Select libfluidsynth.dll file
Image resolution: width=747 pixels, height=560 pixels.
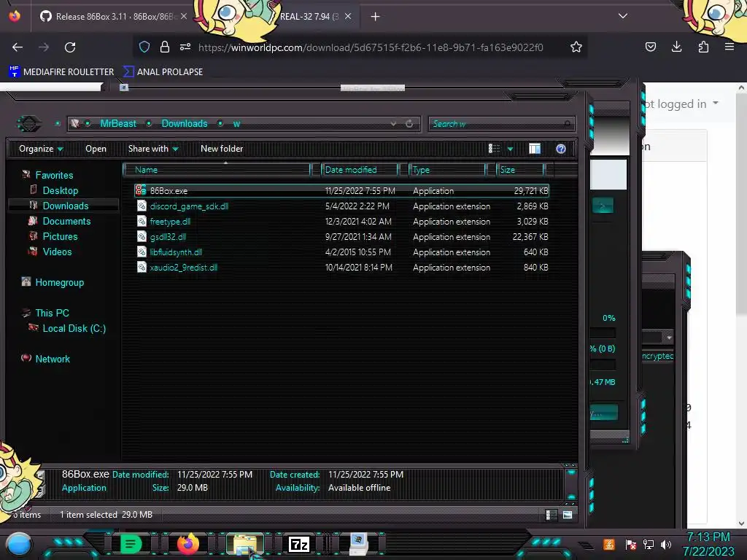tap(341, 252)
